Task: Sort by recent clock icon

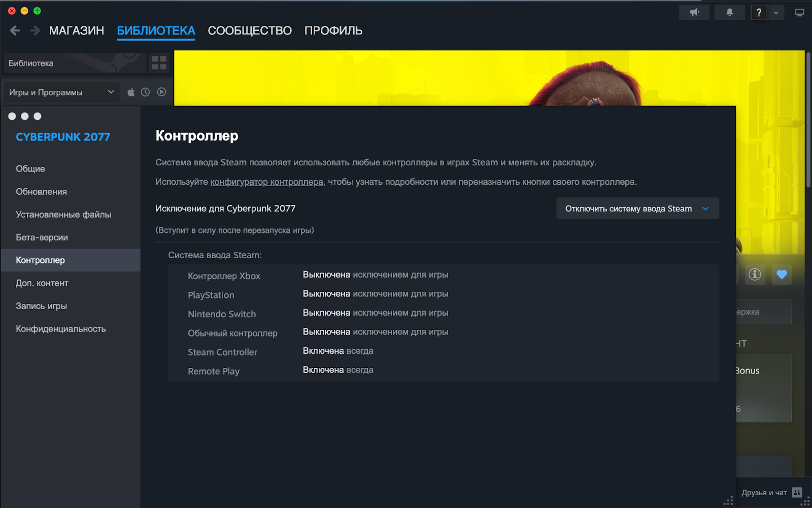Action: click(146, 92)
